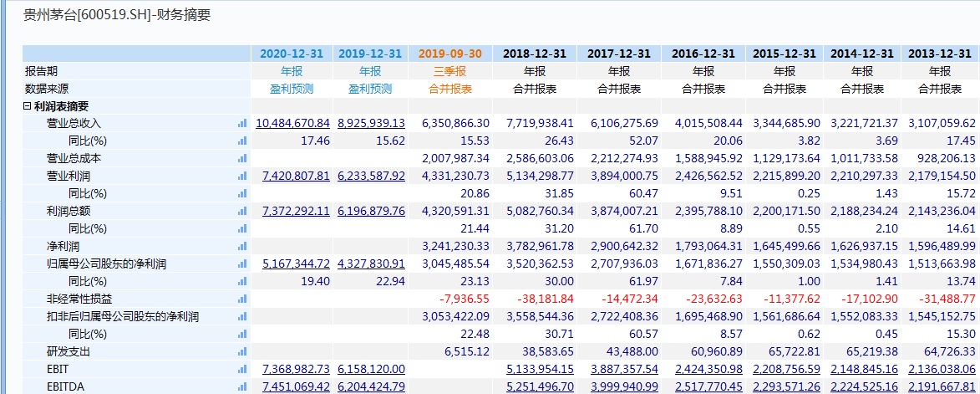Screen dimensions: 980x394
Task: Select the 2015-12-31 column header
Action: 785,54
